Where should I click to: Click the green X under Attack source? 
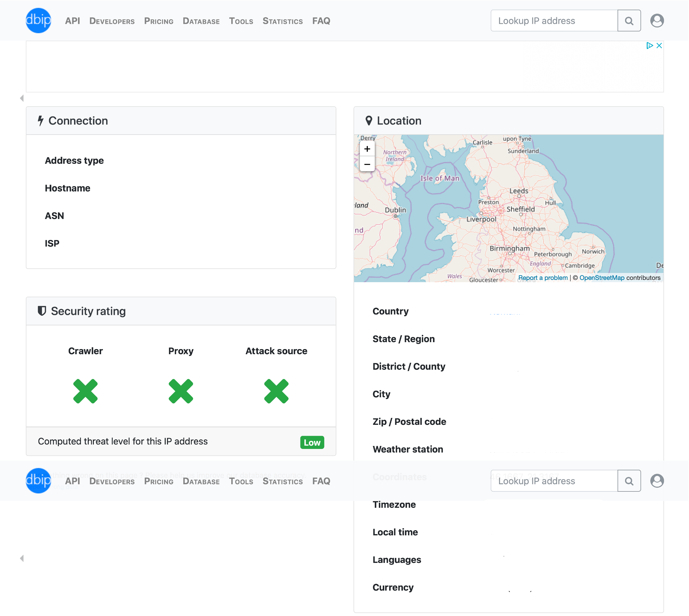[x=276, y=391]
